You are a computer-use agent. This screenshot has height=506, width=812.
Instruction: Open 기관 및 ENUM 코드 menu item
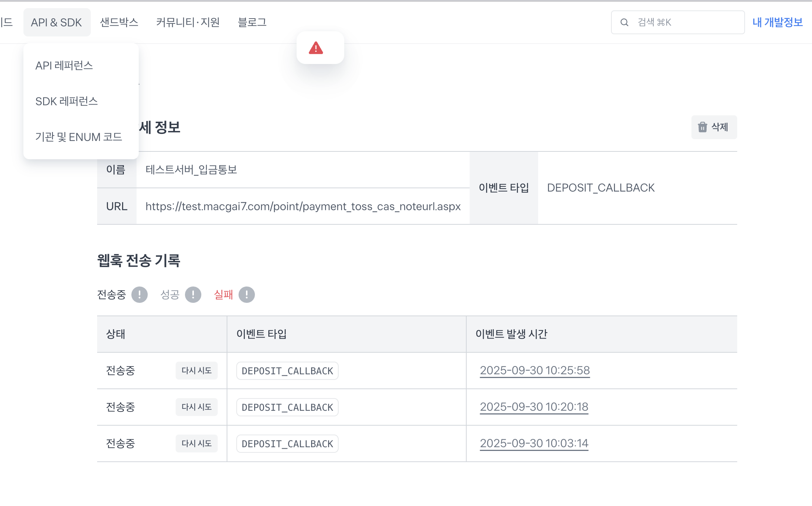pyautogui.click(x=79, y=137)
